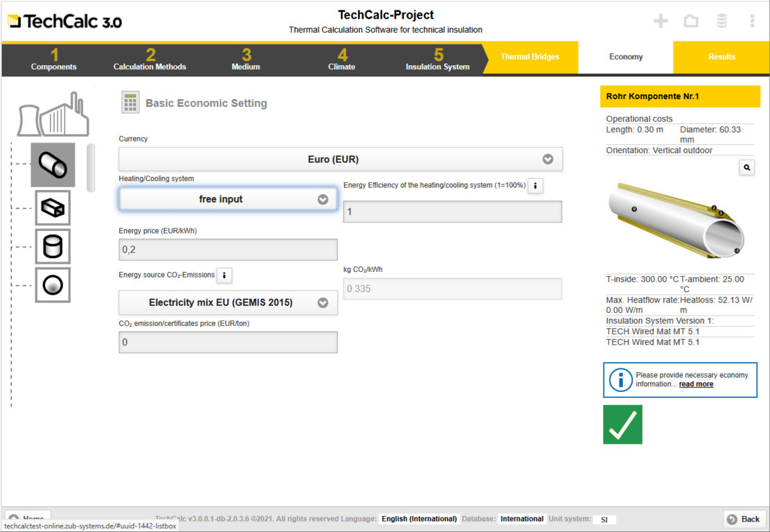Click the factory plant icon
The image size is (770, 532).
point(53,114)
